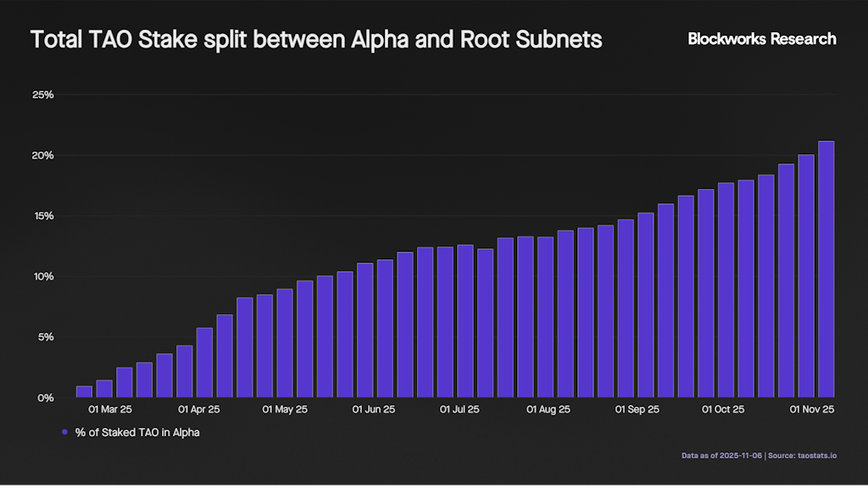Screen dimensions: 868x488
Task: Click the chart title text
Action: 316,40
